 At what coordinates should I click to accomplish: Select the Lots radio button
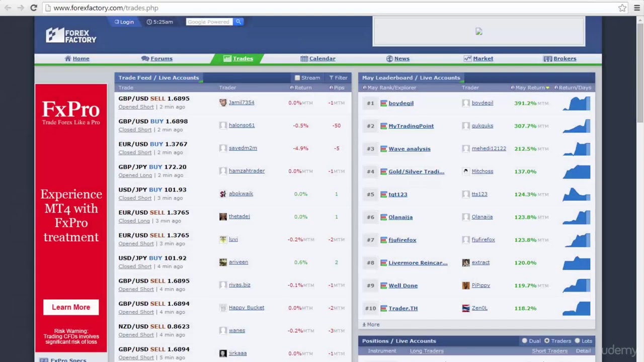pyautogui.click(x=577, y=341)
